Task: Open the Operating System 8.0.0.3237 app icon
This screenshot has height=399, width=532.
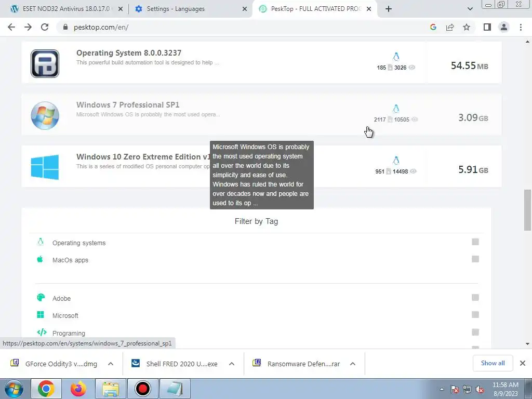Action: click(45, 63)
